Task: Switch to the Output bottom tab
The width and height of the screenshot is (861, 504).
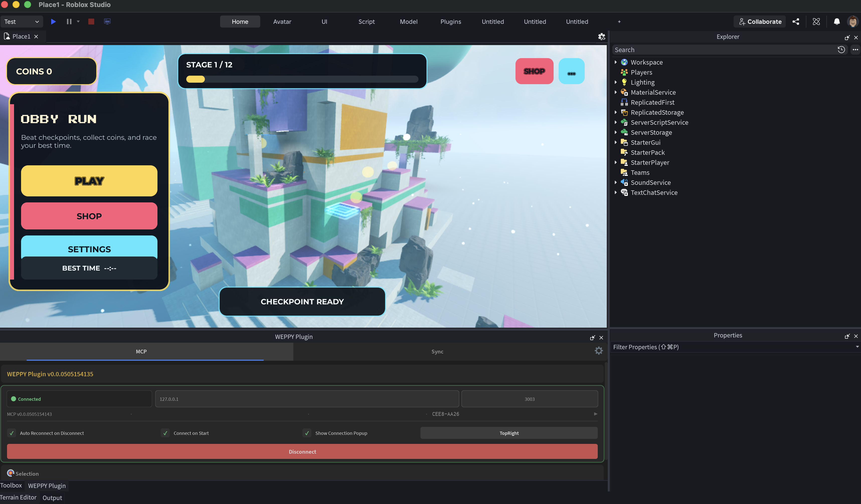Action: point(52,498)
